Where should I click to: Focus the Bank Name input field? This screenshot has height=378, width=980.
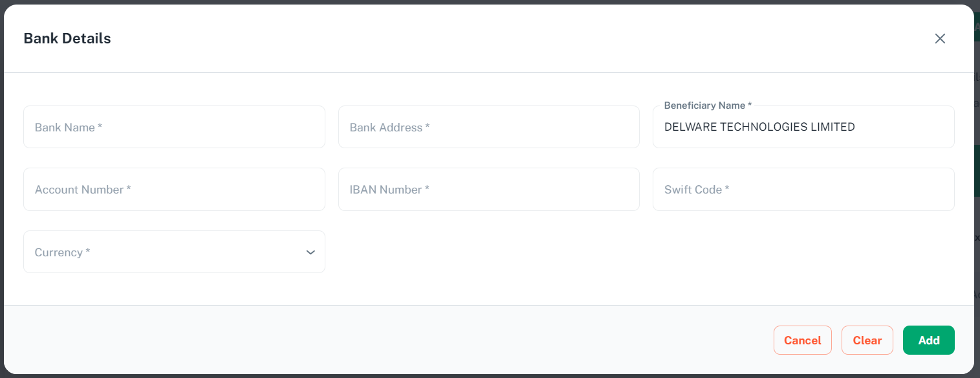pyautogui.click(x=174, y=128)
